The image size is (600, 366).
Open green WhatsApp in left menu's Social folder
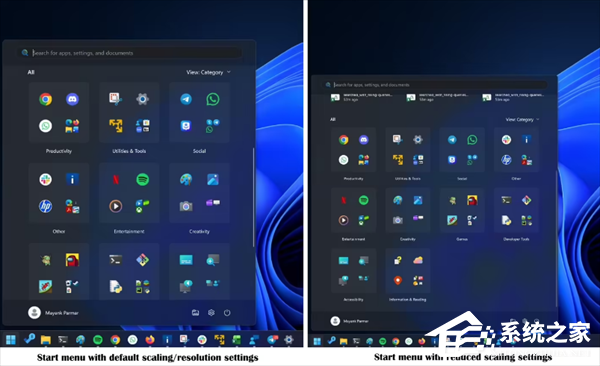pyautogui.click(x=213, y=99)
